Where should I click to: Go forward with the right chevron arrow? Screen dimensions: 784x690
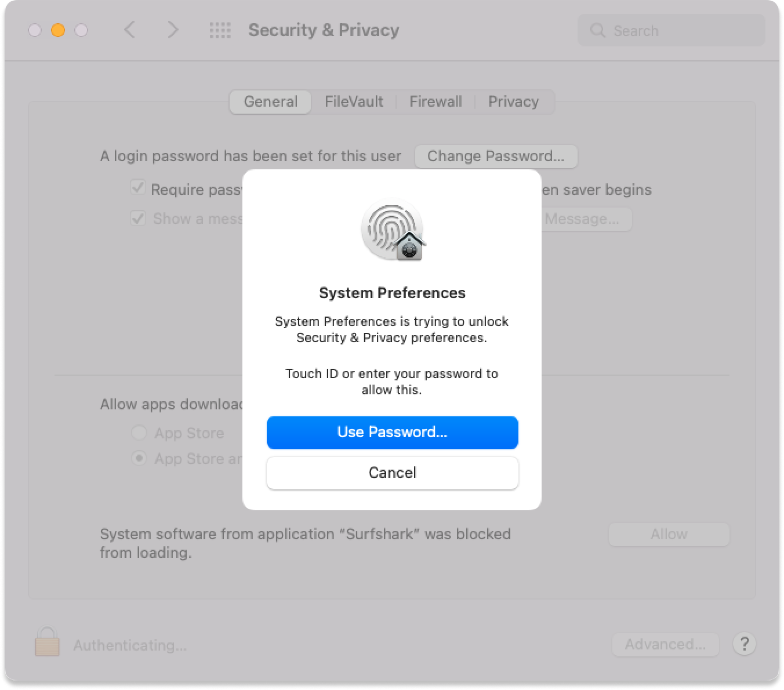tap(173, 30)
